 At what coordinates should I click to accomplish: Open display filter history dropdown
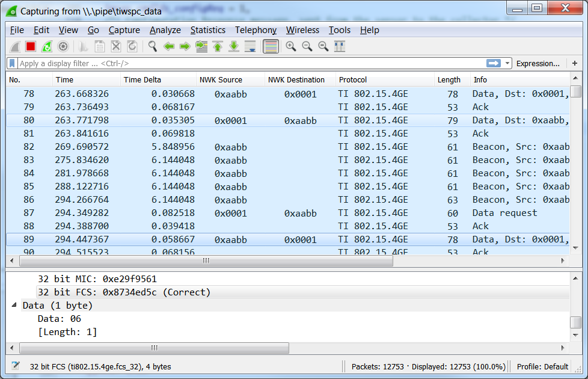click(507, 63)
